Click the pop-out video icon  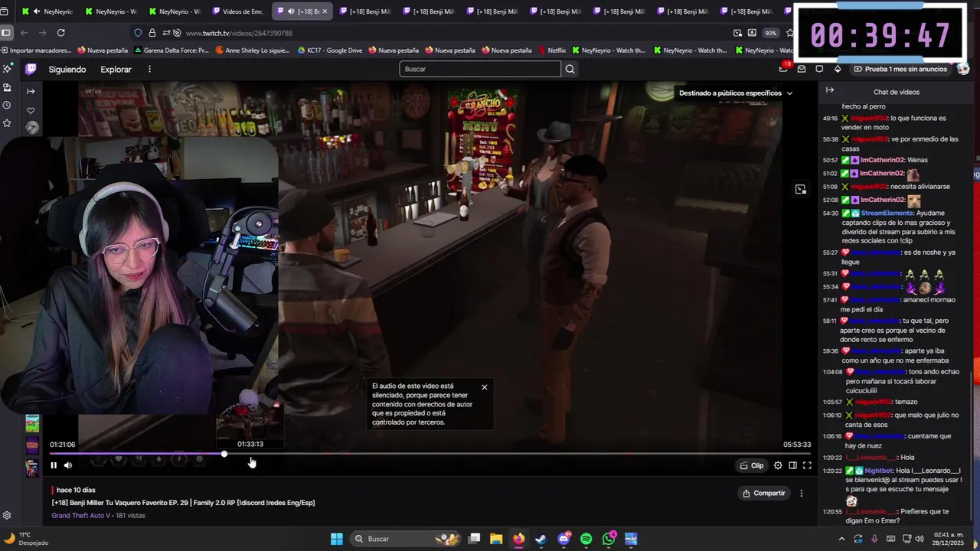pyautogui.click(x=800, y=189)
